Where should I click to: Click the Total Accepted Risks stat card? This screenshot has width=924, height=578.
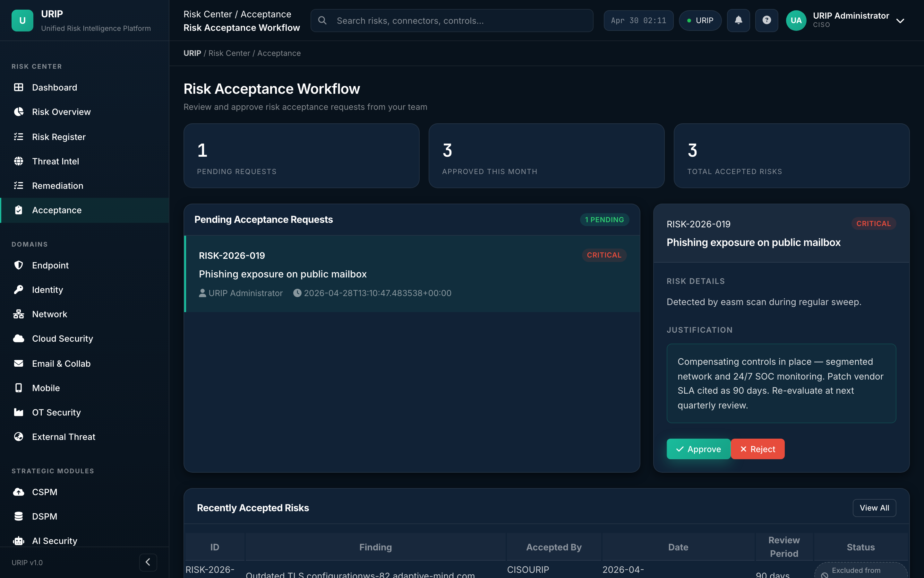(x=791, y=156)
